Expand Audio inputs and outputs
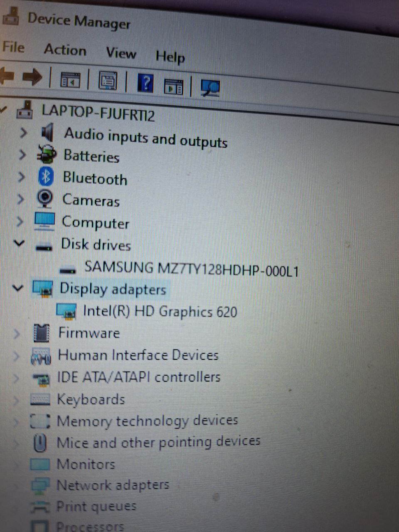399x532 pixels. click(x=23, y=133)
